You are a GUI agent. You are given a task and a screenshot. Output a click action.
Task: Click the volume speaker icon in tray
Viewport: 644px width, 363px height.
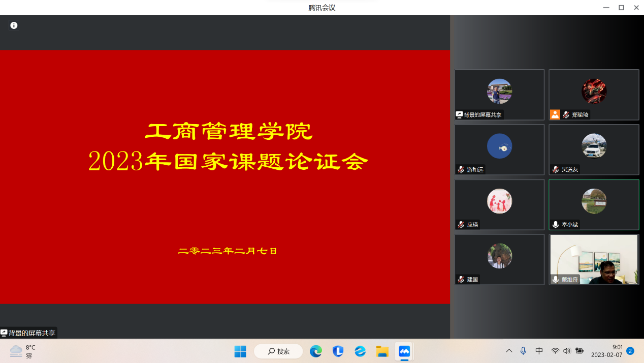pyautogui.click(x=567, y=351)
